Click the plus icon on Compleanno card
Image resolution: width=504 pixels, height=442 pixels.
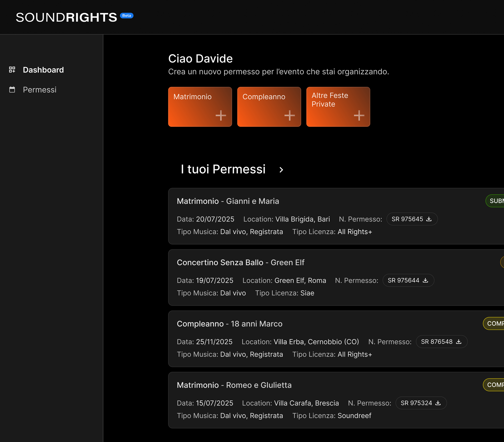(x=290, y=115)
